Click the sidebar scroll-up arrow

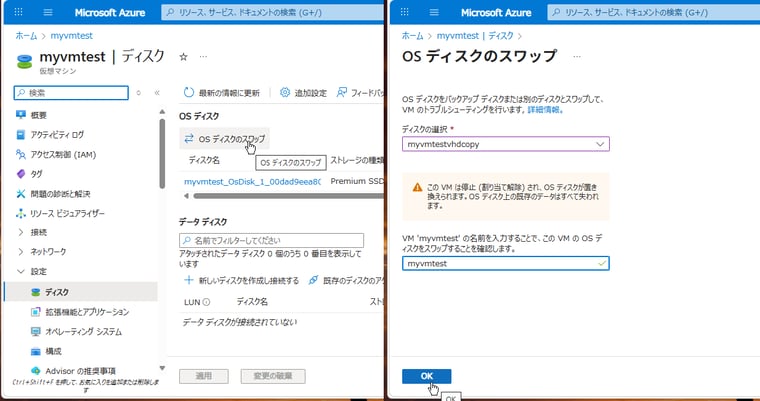tap(162, 112)
